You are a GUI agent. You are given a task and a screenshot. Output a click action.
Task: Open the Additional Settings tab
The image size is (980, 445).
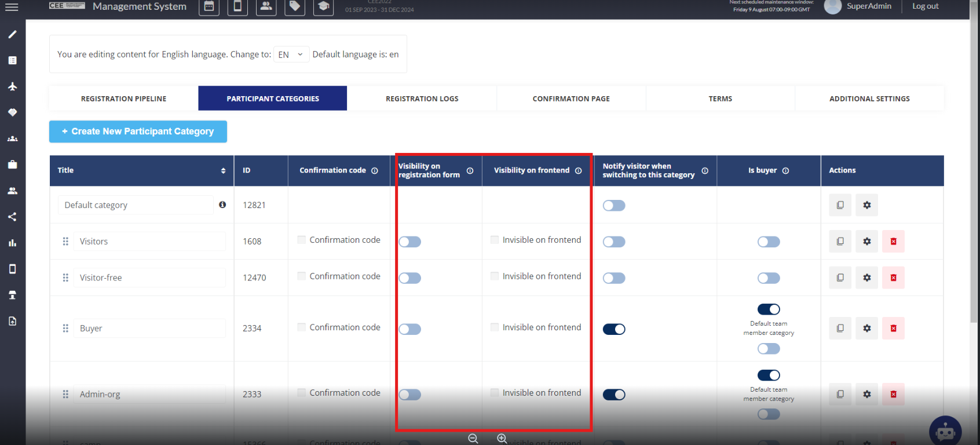(869, 99)
